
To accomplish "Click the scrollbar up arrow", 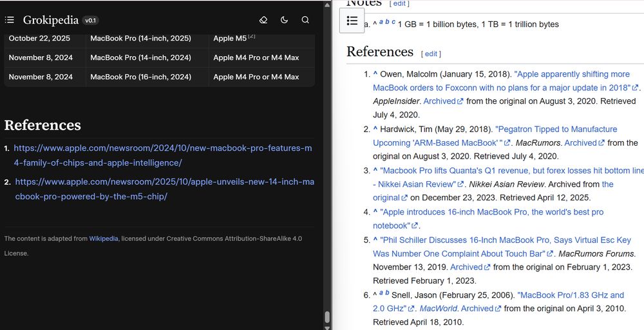I will (x=327, y=5).
